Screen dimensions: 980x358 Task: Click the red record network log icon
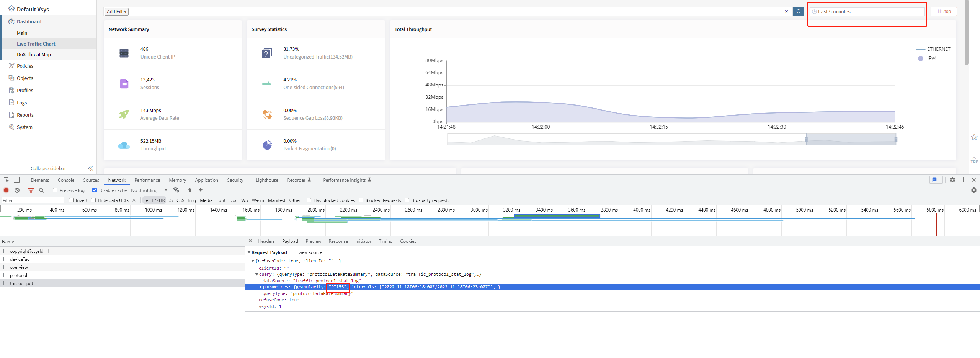6,190
